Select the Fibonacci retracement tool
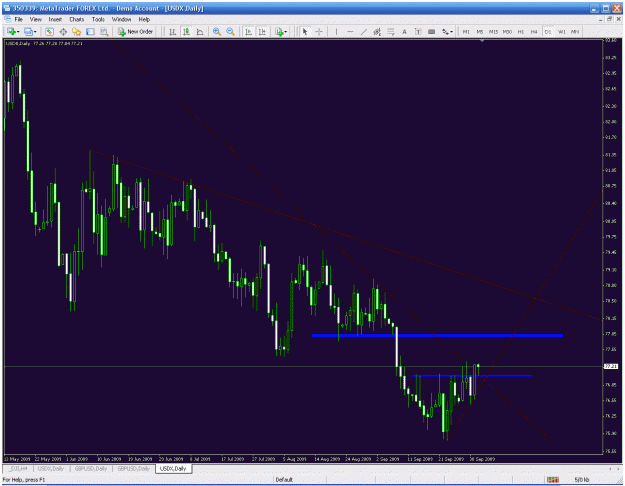Screen dimensions: 625x486 pos(391,31)
